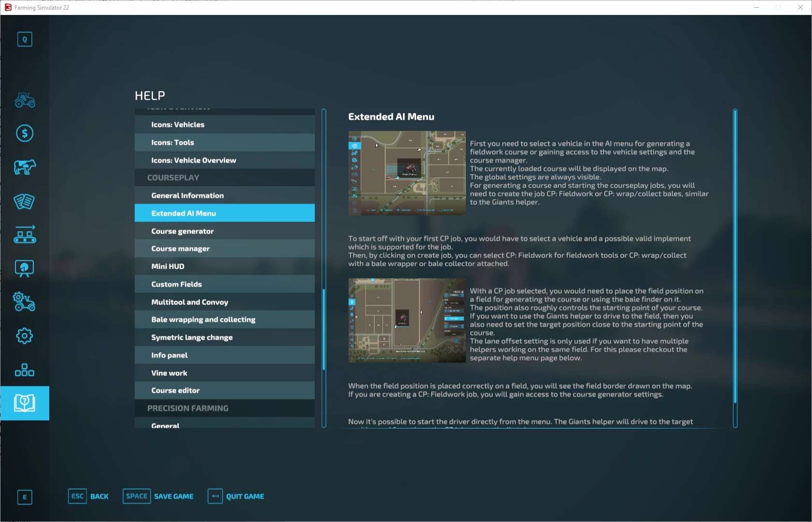Open the contracts papers icon page
812x522 pixels.
point(25,201)
